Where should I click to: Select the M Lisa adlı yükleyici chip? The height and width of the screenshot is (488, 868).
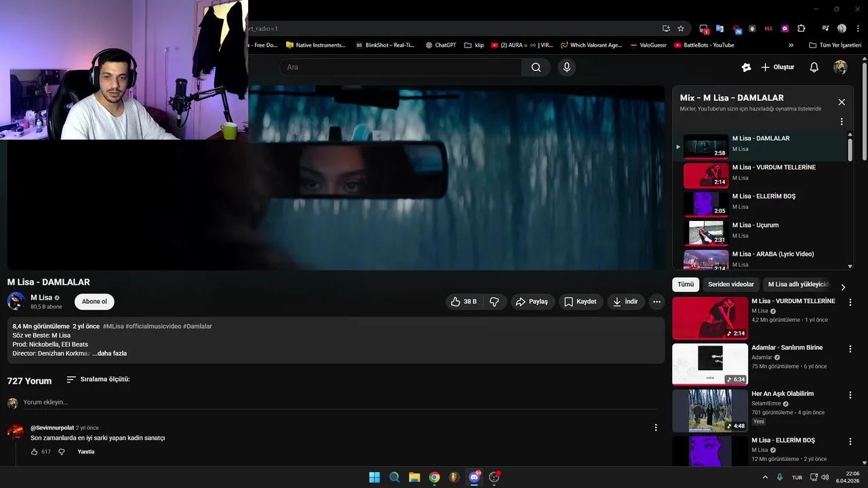pyautogui.click(x=798, y=285)
